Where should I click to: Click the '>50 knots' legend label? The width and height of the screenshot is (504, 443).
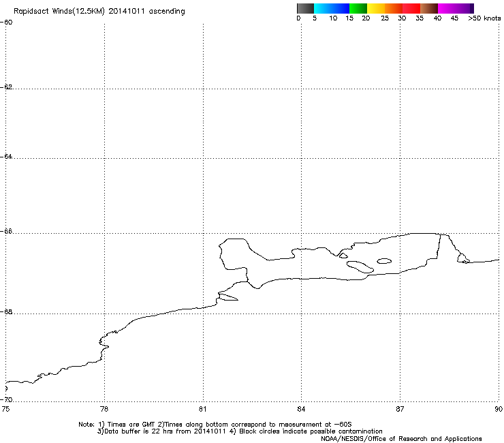(x=484, y=18)
